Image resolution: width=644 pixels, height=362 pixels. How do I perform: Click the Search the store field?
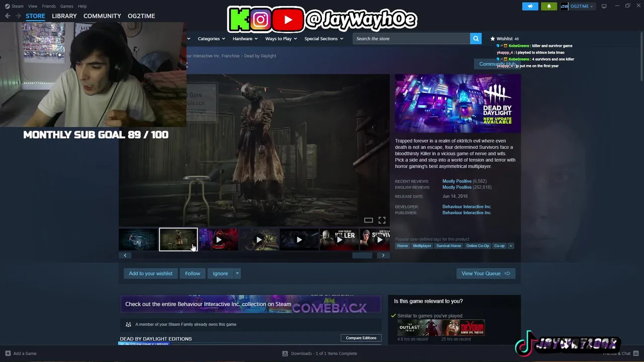tap(412, 39)
